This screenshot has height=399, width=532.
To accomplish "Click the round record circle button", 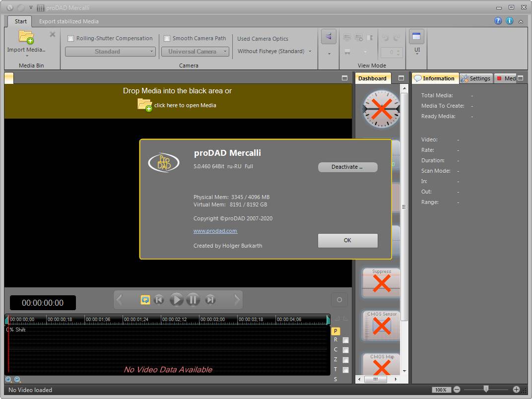I will coord(339,300).
